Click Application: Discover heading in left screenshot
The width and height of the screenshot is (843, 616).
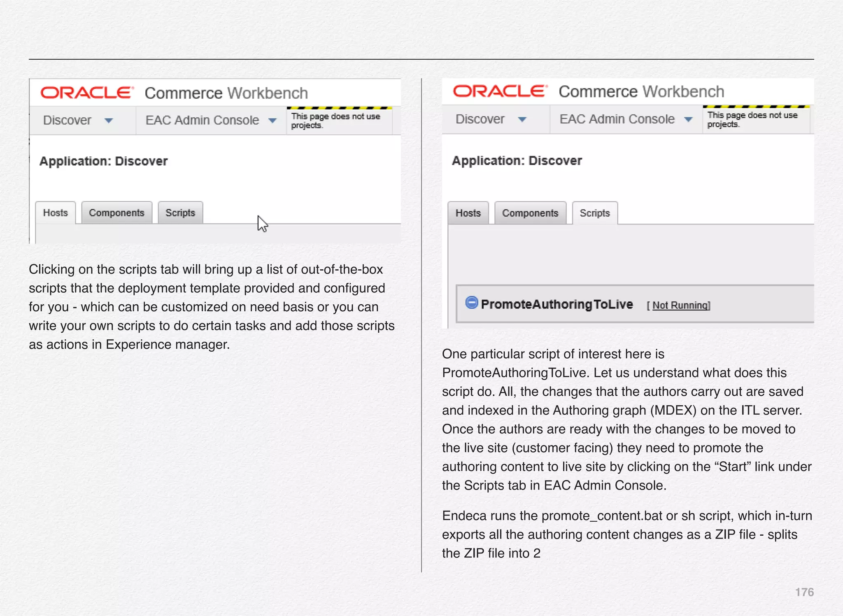pyautogui.click(x=104, y=161)
